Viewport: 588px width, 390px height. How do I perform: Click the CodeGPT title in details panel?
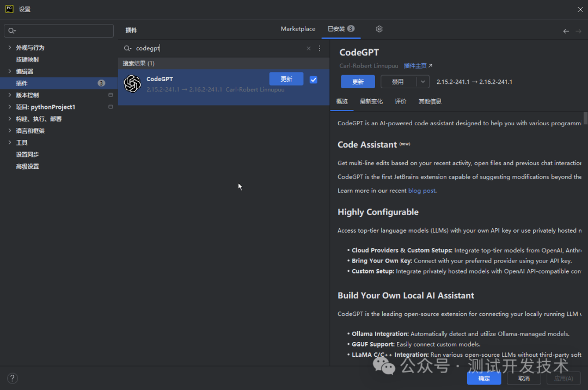click(359, 52)
